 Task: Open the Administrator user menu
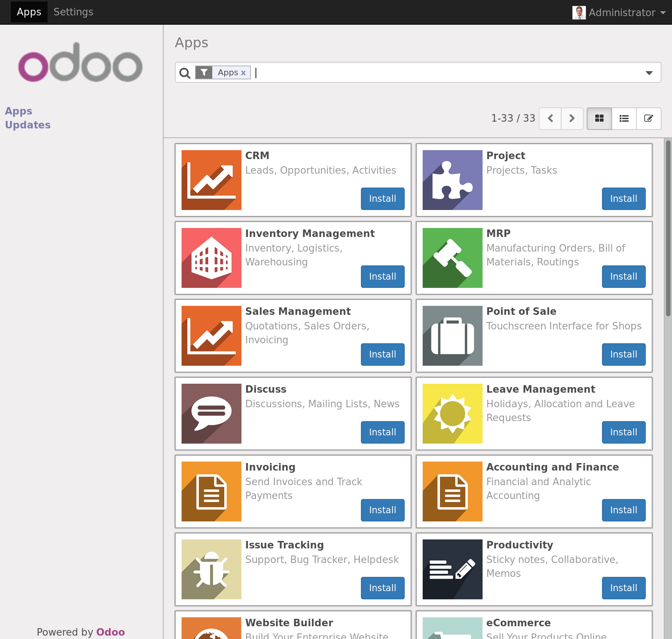(x=620, y=12)
